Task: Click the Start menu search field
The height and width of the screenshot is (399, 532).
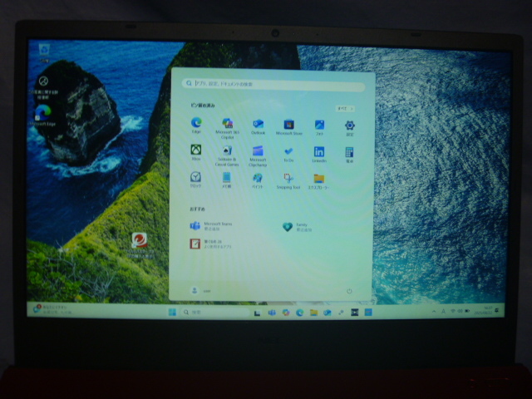Action: [273, 84]
